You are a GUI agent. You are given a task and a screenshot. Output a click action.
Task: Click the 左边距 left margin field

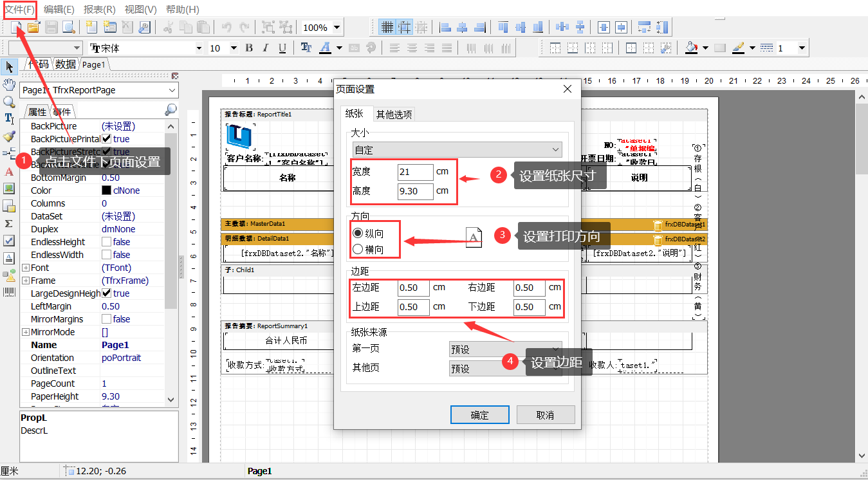coord(413,288)
